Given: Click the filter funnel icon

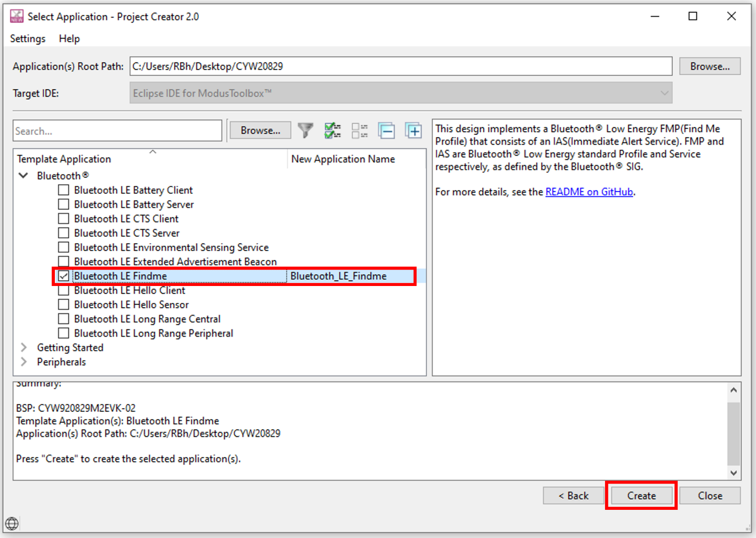Looking at the screenshot, I should coord(305,130).
